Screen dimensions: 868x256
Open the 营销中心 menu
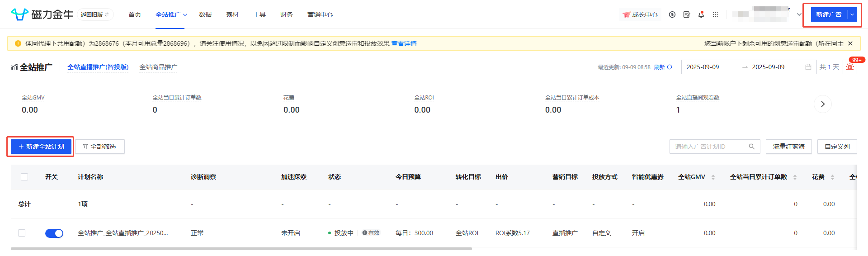point(320,14)
